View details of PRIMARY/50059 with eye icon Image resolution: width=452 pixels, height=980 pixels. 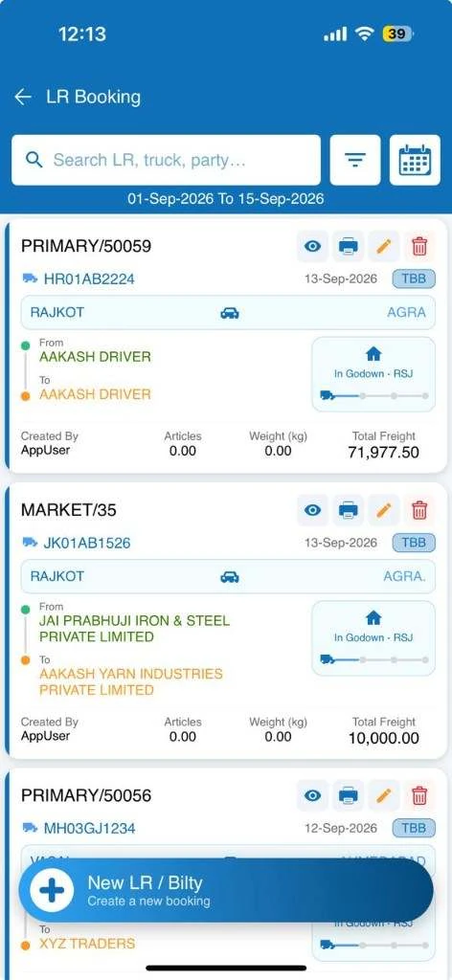[x=312, y=246]
